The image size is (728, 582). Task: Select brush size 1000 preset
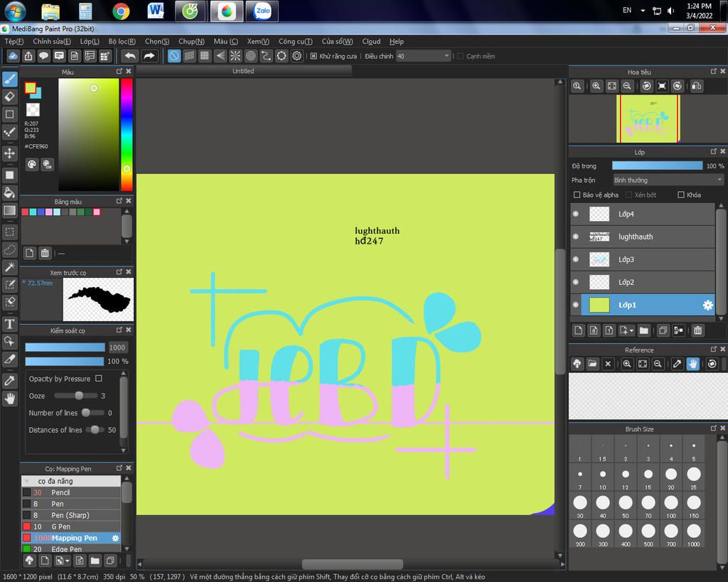tap(694, 533)
